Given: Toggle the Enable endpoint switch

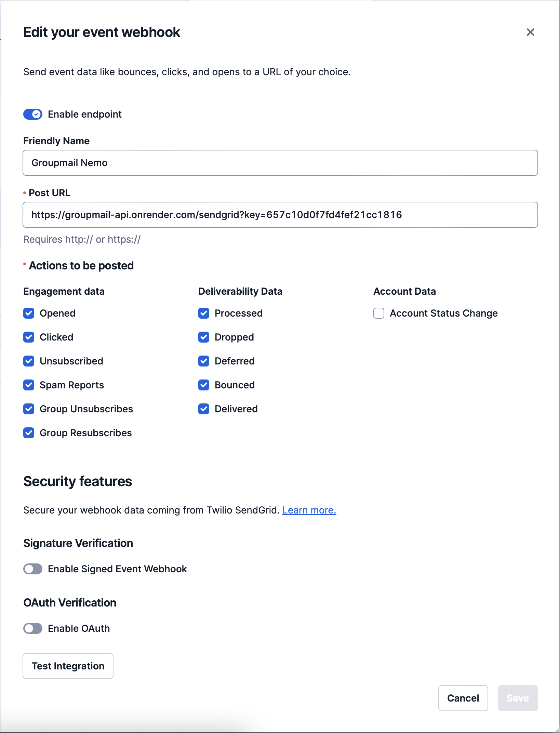Looking at the screenshot, I should click(x=33, y=114).
